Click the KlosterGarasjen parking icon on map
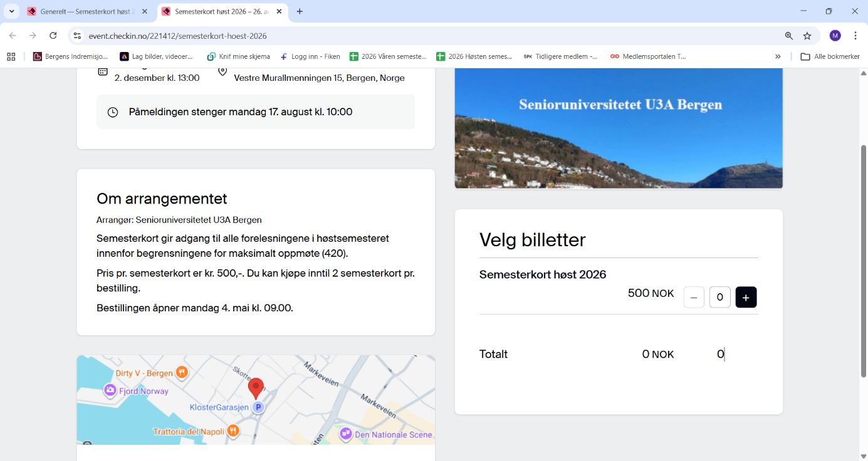Image resolution: width=868 pixels, height=461 pixels. click(x=258, y=408)
